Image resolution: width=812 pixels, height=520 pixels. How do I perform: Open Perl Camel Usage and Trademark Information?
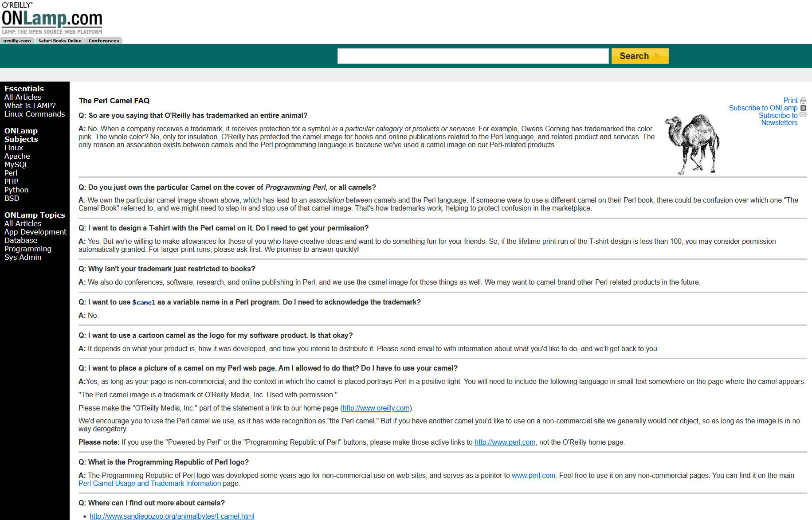[149, 483]
